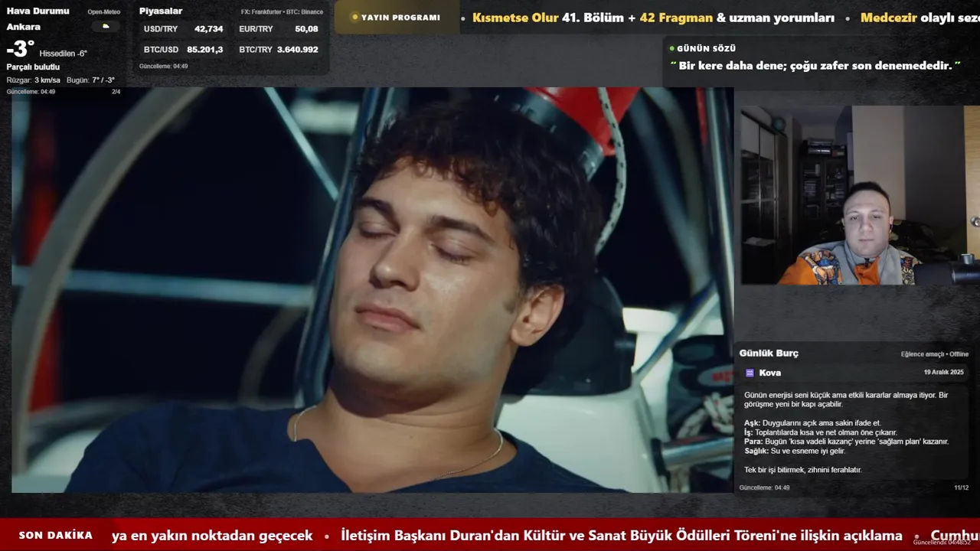Click the green dot beside GÜNÜN SÖZÜ
Image resolution: width=980 pixels, height=551 pixels.
[672, 48]
